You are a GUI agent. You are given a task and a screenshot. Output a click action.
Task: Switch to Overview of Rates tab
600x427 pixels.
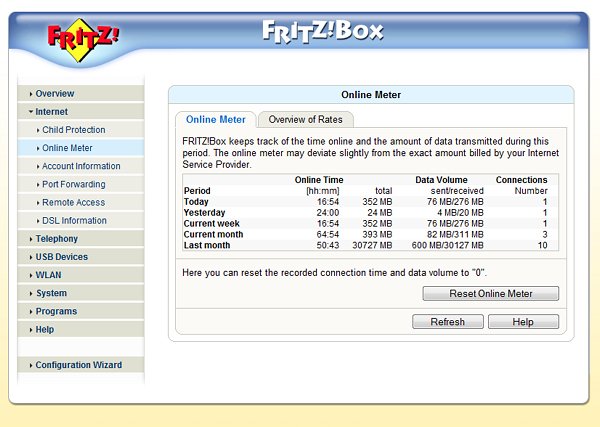(x=305, y=120)
